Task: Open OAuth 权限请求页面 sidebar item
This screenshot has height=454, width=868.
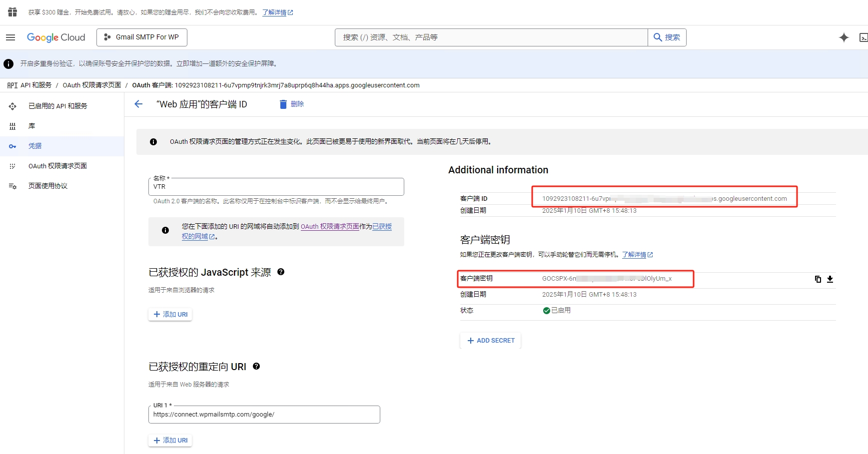Action: 62,166
